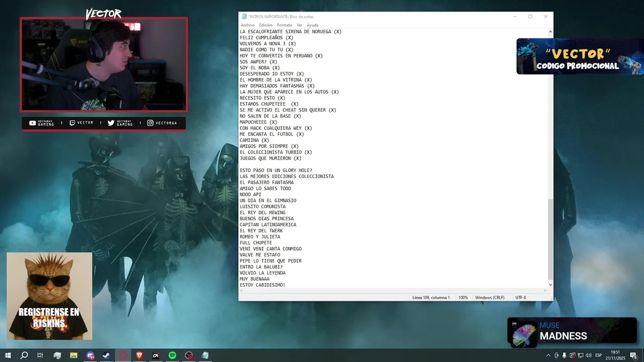Open Spotify from the taskbar
644x362 pixels.
click(x=172, y=355)
